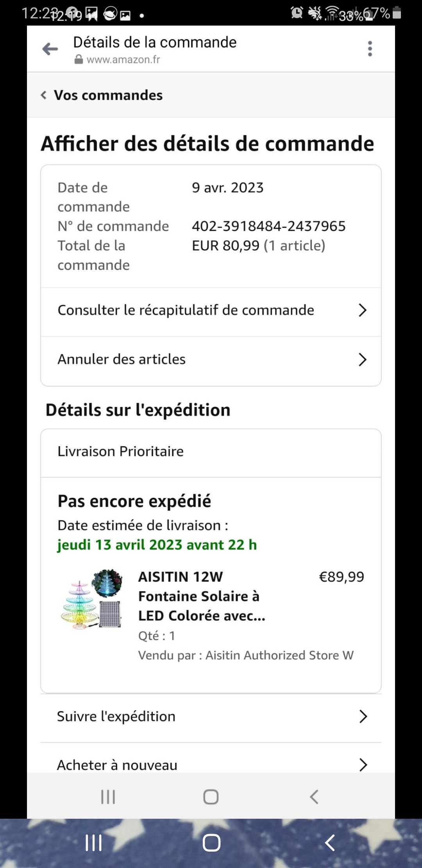This screenshot has height=868, width=422.
Task: Tap the order number 402-3918484-2437965
Action: click(268, 226)
